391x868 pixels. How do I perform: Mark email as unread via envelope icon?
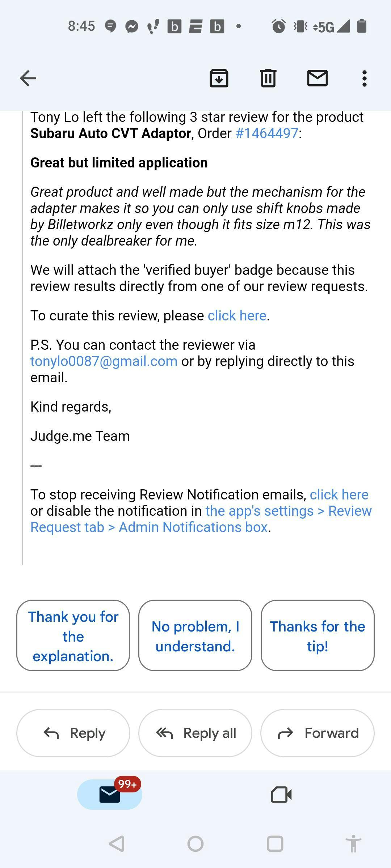[x=318, y=78]
